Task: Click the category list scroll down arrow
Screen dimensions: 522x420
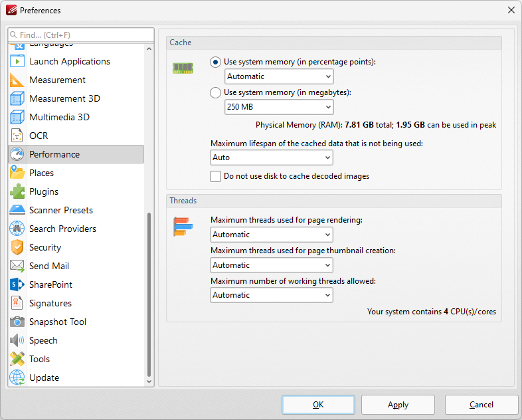Action: [x=149, y=381]
